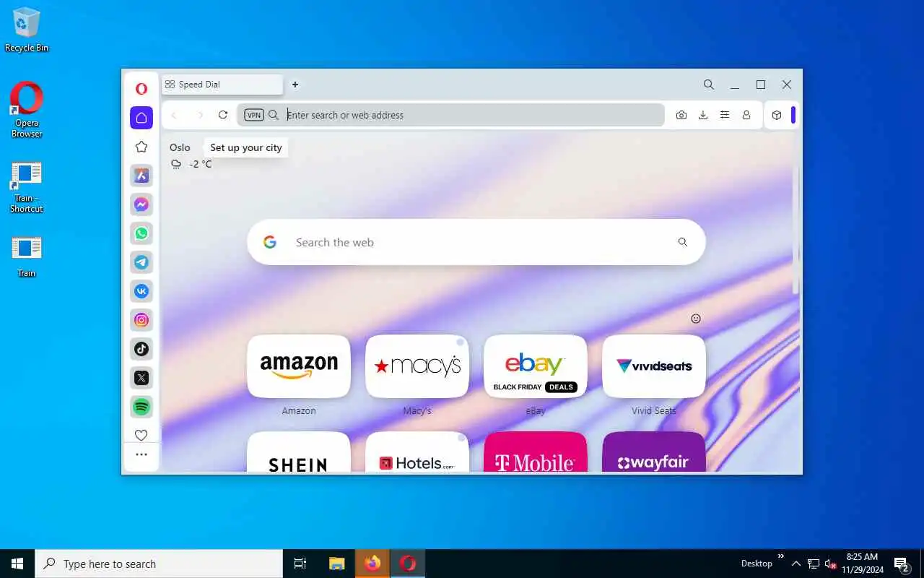Image resolution: width=924 pixels, height=578 pixels.
Task: Open the T-Mobile speed dial tile
Action: click(536, 452)
